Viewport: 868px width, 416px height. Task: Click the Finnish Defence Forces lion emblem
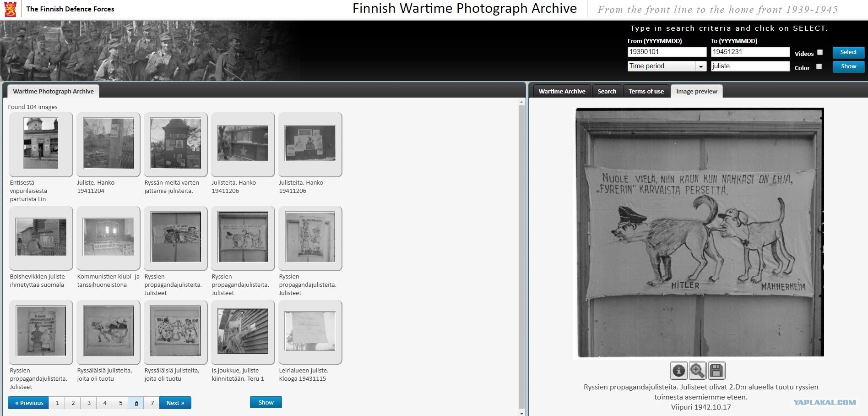(11, 9)
